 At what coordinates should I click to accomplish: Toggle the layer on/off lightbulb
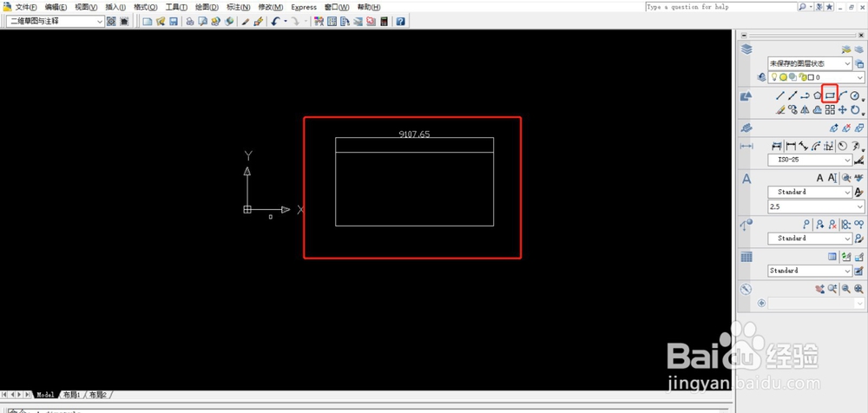pyautogui.click(x=774, y=77)
